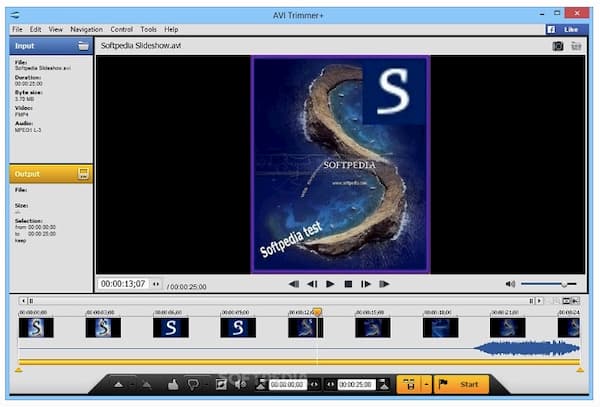This screenshot has height=407, width=600.
Task: Click the audio waveform on the timeline
Action: pos(527,348)
